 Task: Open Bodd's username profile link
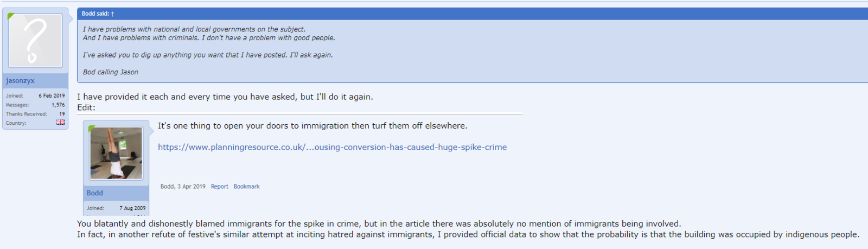pyautogui.click(x=95, y=193)
